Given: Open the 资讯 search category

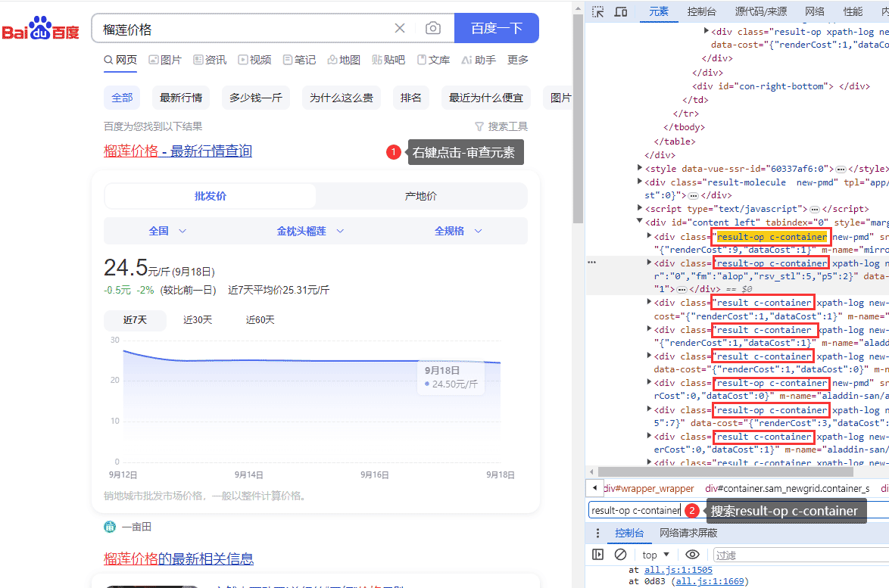Looking at the screenshot, I should point(210,60).
